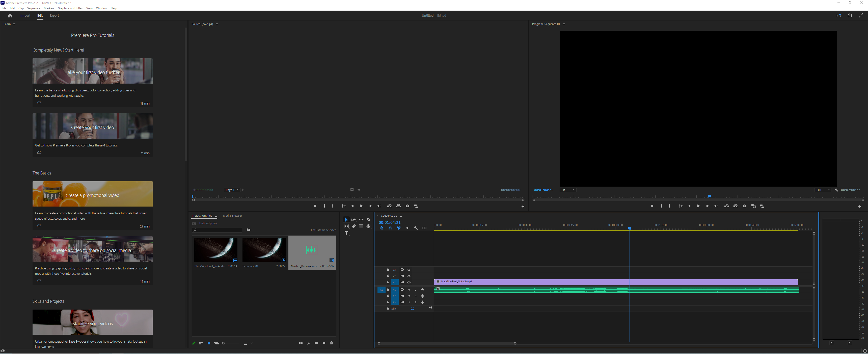Toggle Snap in Timeline magnet icon

(390, 228)
